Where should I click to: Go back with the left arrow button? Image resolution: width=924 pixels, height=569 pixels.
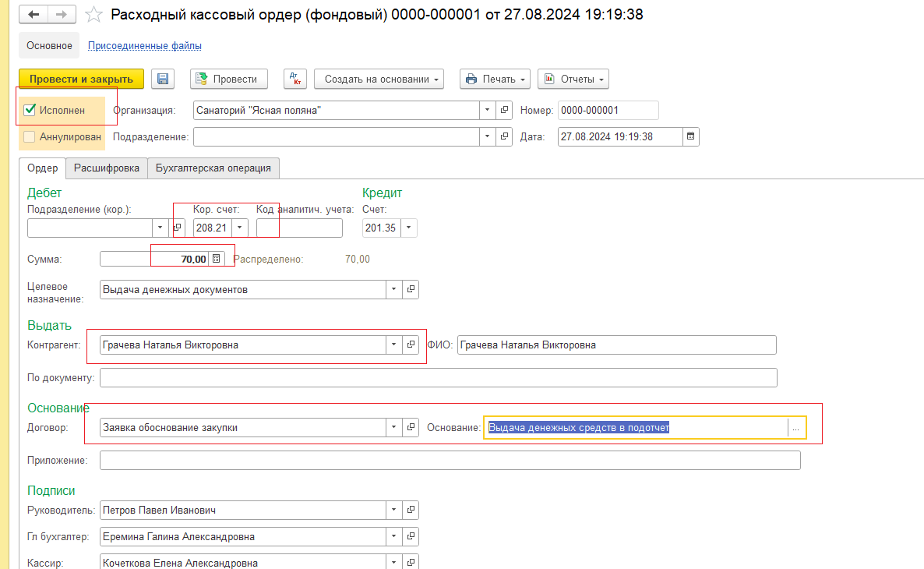tap(34, 14)
